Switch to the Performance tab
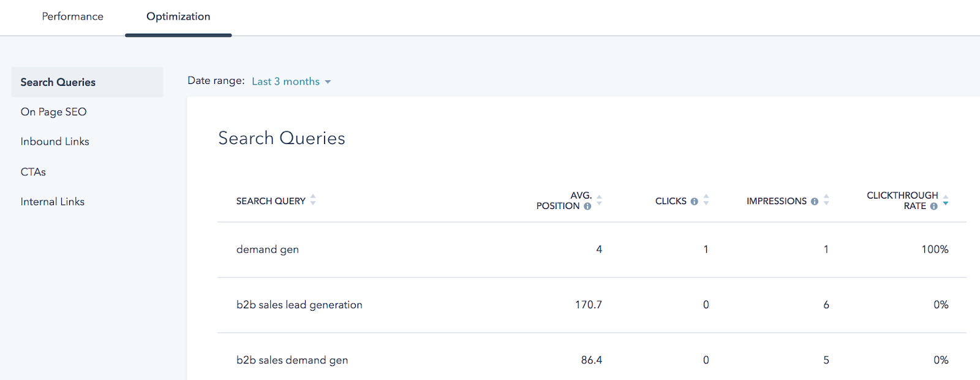Screen dimensions: 980x380 click(72, 17)
